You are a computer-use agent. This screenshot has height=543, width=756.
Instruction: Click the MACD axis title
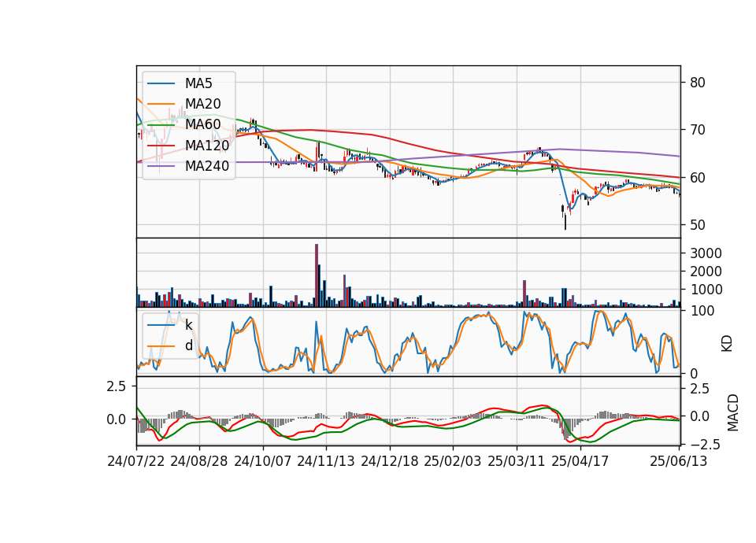pos(733,412)
